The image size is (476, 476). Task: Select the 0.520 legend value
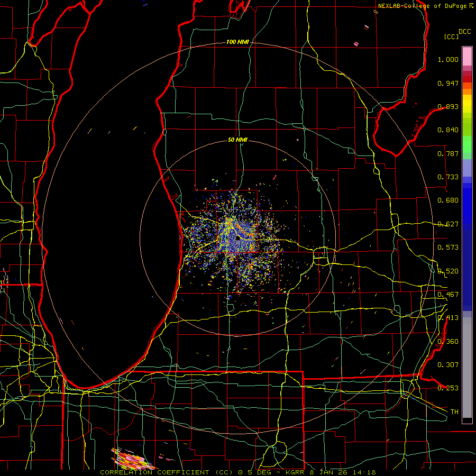[x=448, y=271]
